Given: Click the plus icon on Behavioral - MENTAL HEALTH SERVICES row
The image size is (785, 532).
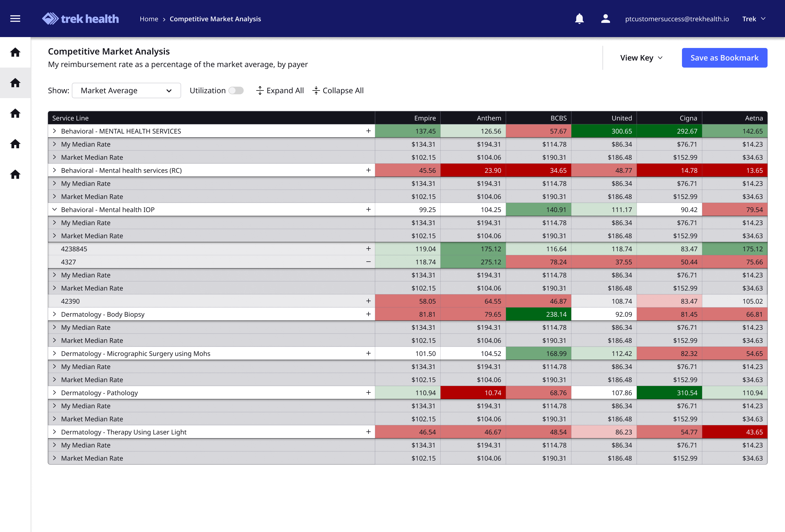Looking at the screenshot, I should [x=368, y=131].
